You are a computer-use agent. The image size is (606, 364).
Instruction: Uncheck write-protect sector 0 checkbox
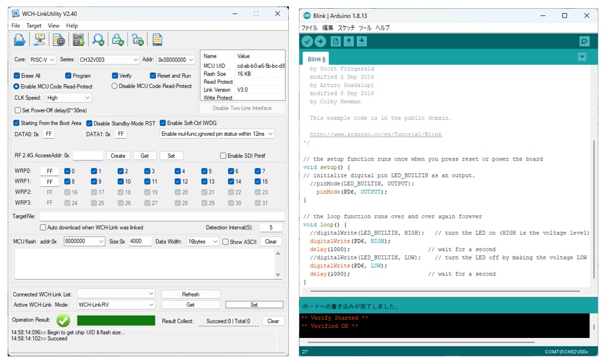(67, 171)
